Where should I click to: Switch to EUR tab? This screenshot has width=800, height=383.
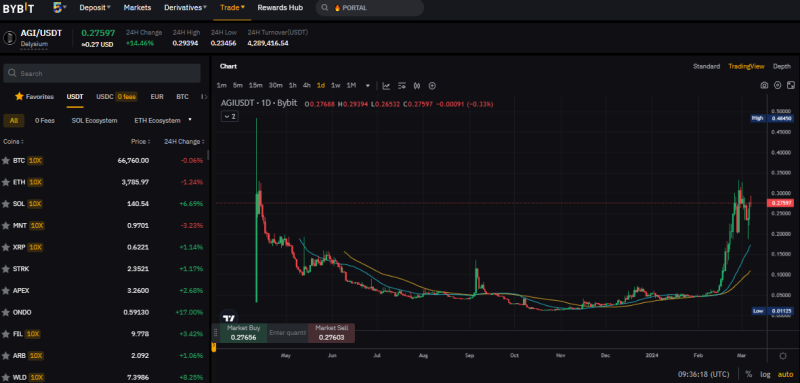[157, 96]
